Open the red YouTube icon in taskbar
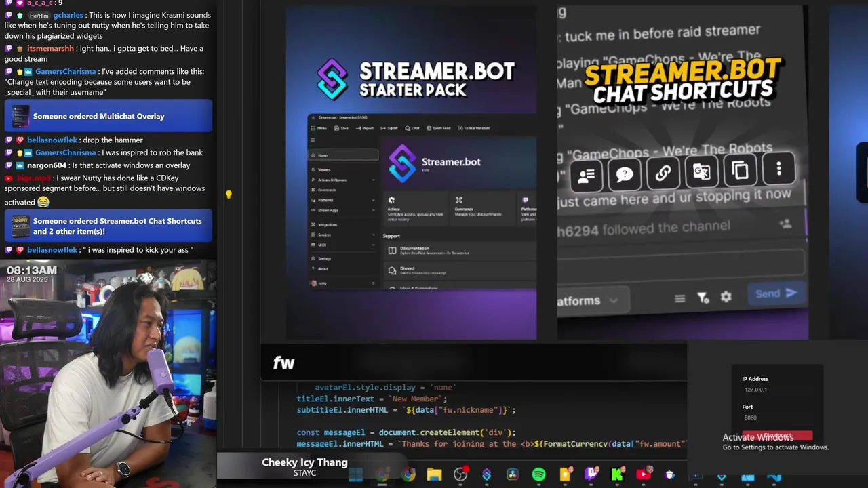Viewport: 868px width, 488px height. coord(644,474)
